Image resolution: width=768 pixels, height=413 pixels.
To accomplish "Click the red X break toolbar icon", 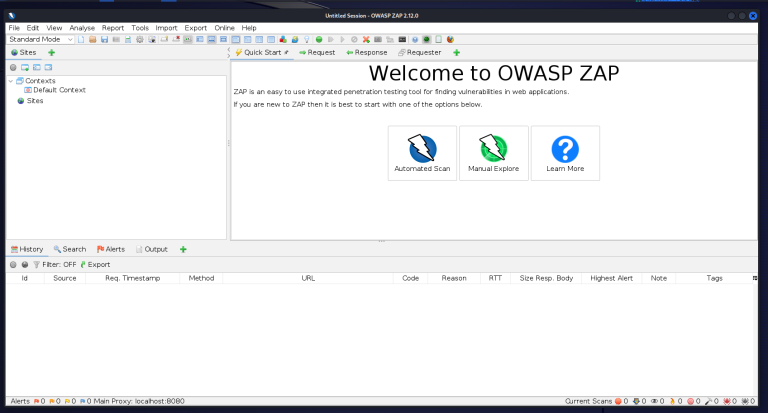I will [366, 40].
